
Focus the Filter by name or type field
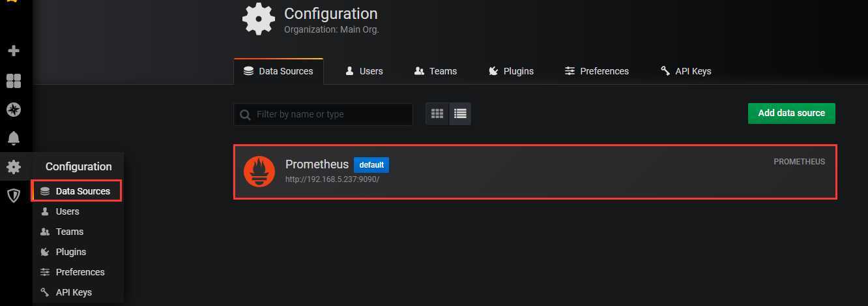point(323,114)
